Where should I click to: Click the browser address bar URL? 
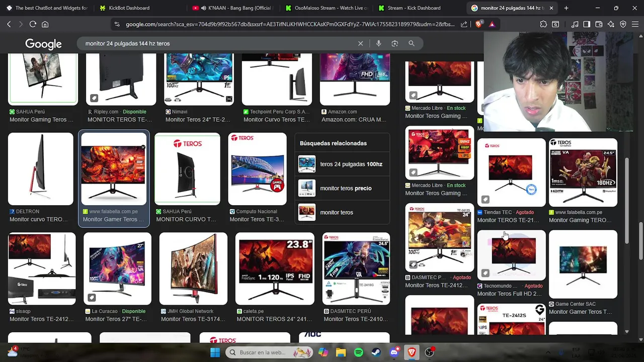tap(290, 24)
